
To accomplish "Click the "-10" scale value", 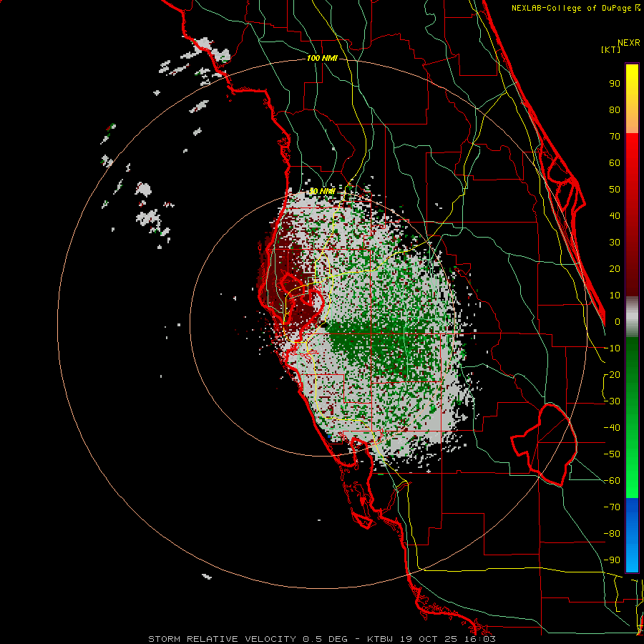I will (x=612, y=348).
